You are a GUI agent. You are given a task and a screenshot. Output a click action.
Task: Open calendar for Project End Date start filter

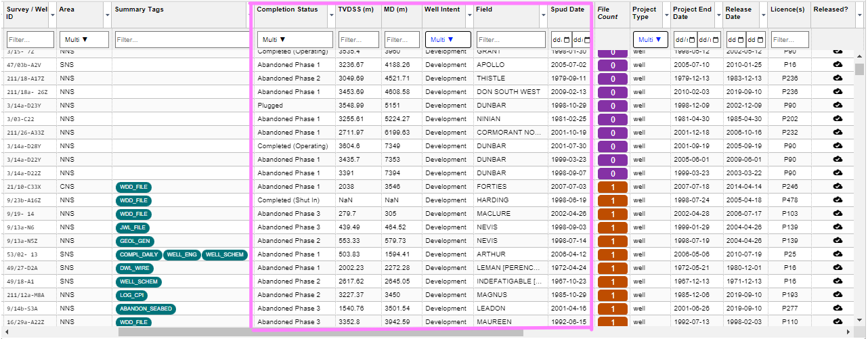691,40
